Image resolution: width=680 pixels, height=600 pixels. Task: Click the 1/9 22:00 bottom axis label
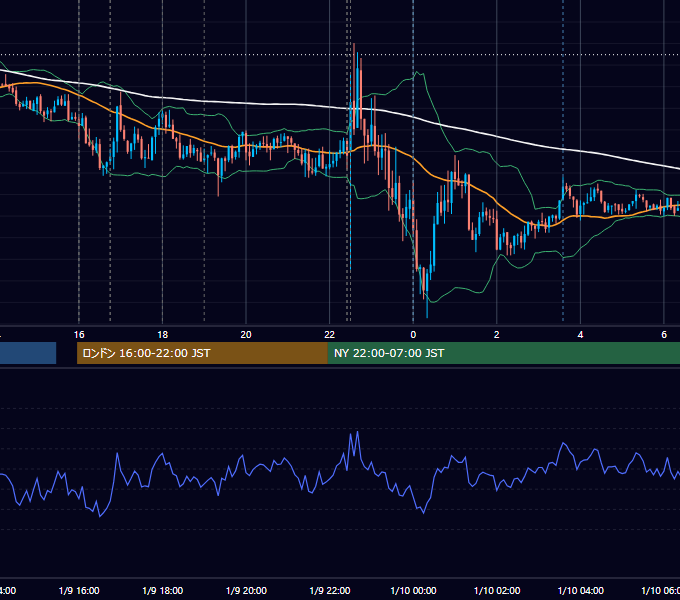click(x=330, y=590)
